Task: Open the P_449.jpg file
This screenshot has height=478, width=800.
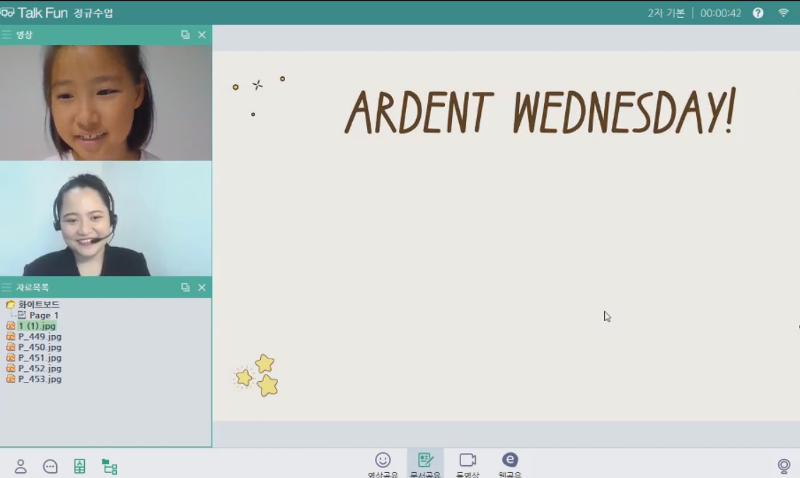Action: 39,336
